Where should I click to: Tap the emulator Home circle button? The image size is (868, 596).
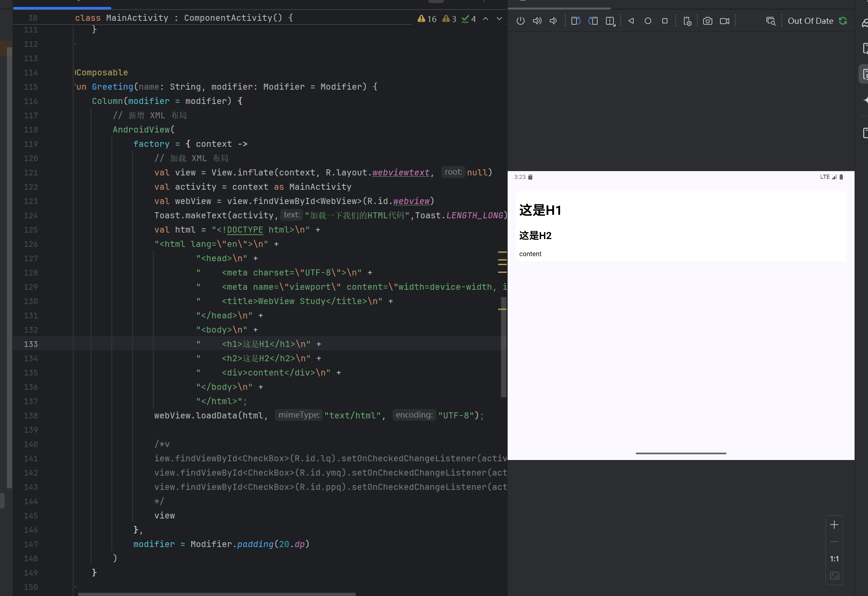(648, 21)
